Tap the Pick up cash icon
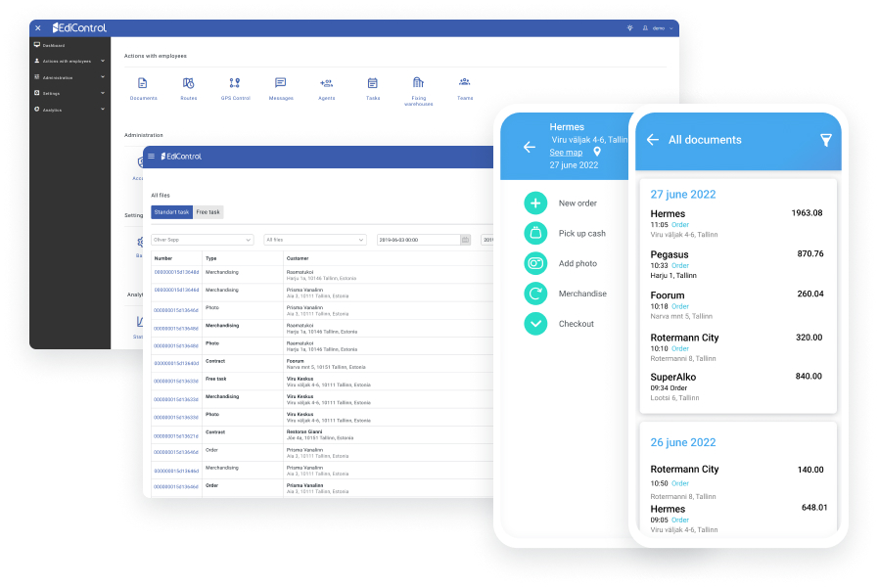 click(535, 233)
